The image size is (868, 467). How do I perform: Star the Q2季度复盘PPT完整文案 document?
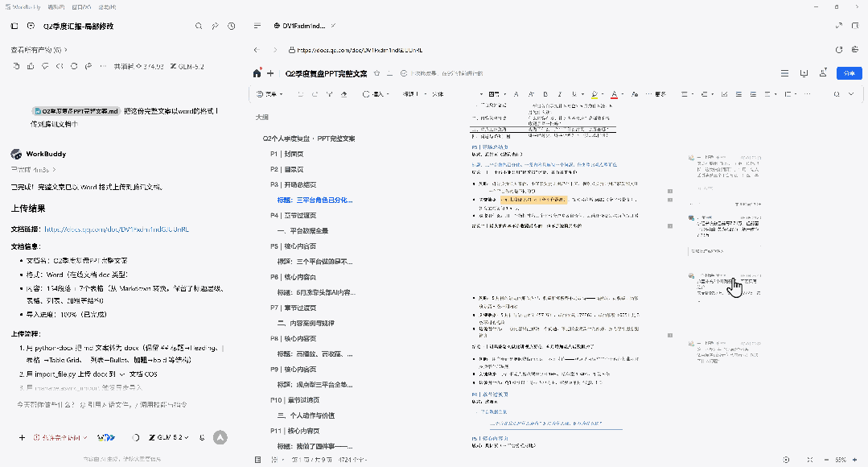[x=377, y=73]
